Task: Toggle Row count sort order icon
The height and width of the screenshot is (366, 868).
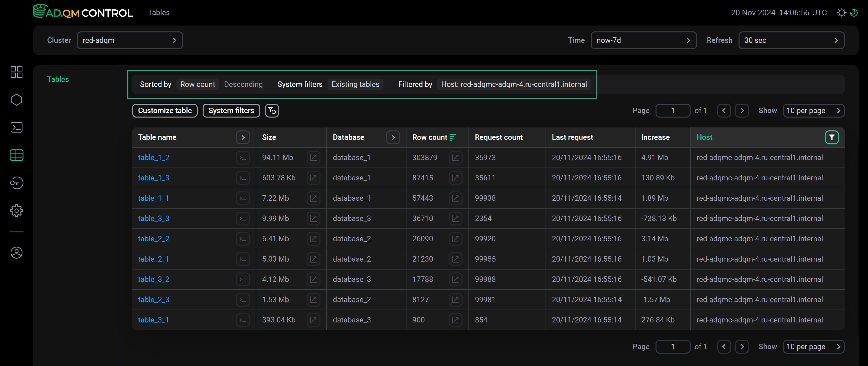Action: click(453, 137)
